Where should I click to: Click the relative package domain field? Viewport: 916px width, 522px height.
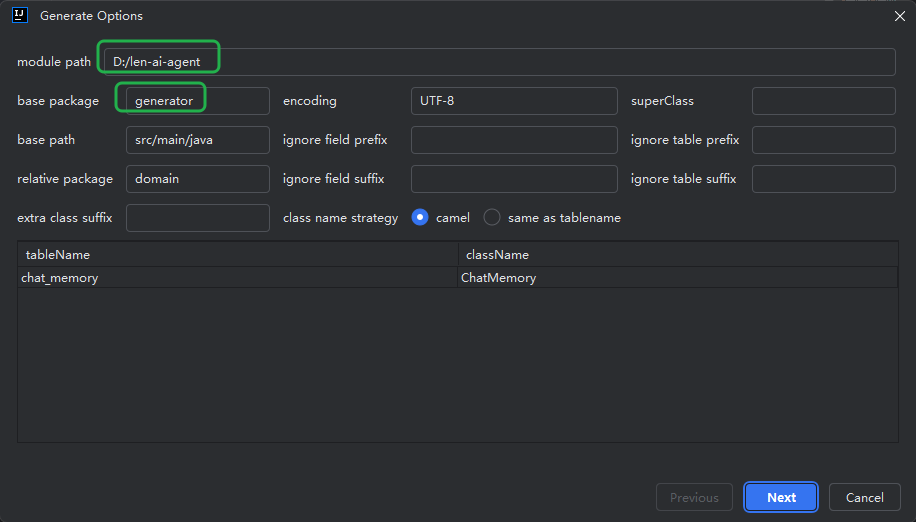(x=197, y=179)
